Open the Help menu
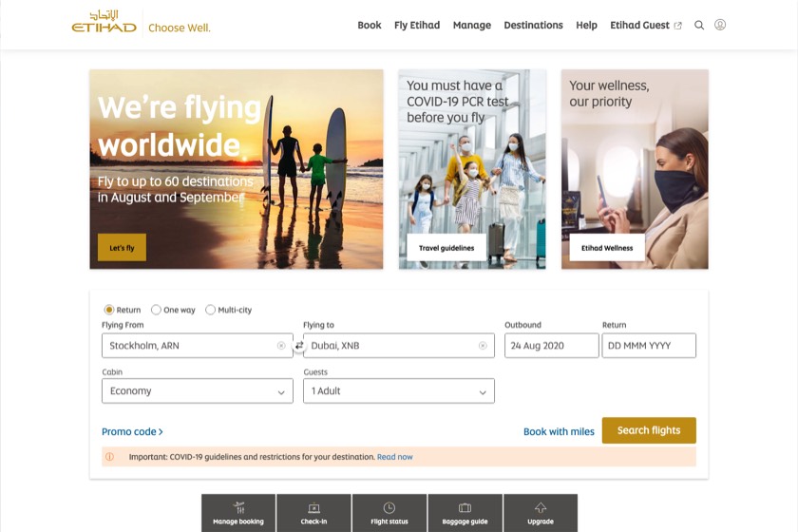Viewport: 798px width, 532px height. 586,25
